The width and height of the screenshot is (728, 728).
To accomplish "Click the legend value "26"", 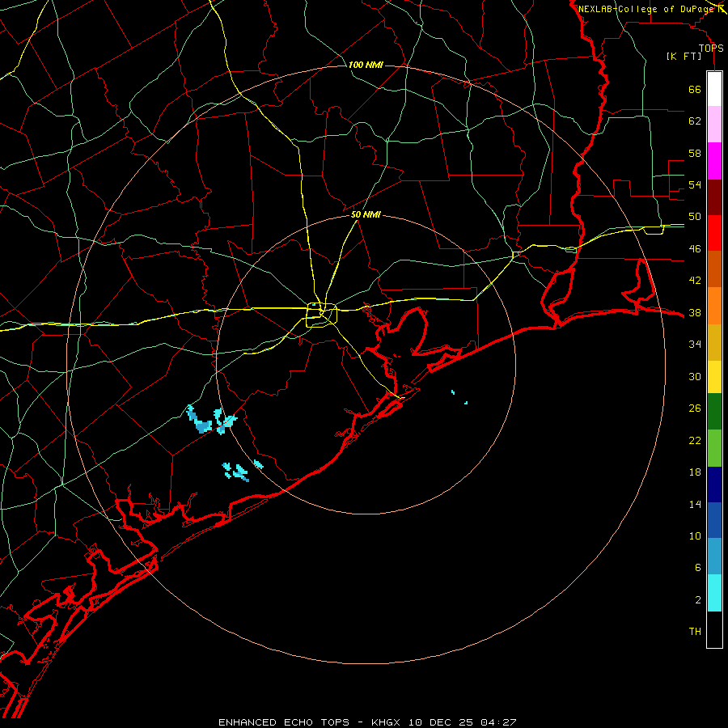I will pos(695,408).
